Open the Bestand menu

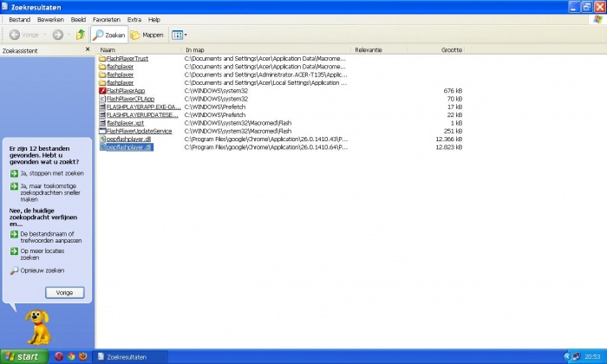click(x=18, y=19)
